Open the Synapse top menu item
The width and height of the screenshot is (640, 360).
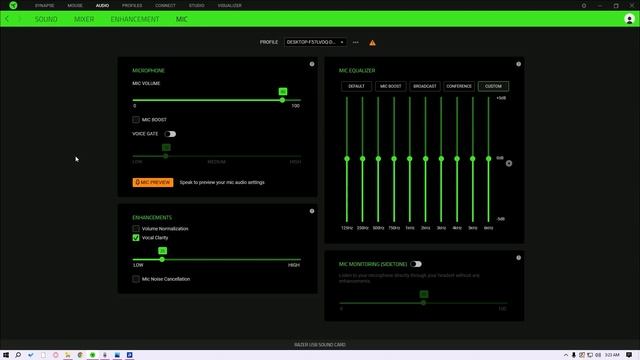pos(44,6)
